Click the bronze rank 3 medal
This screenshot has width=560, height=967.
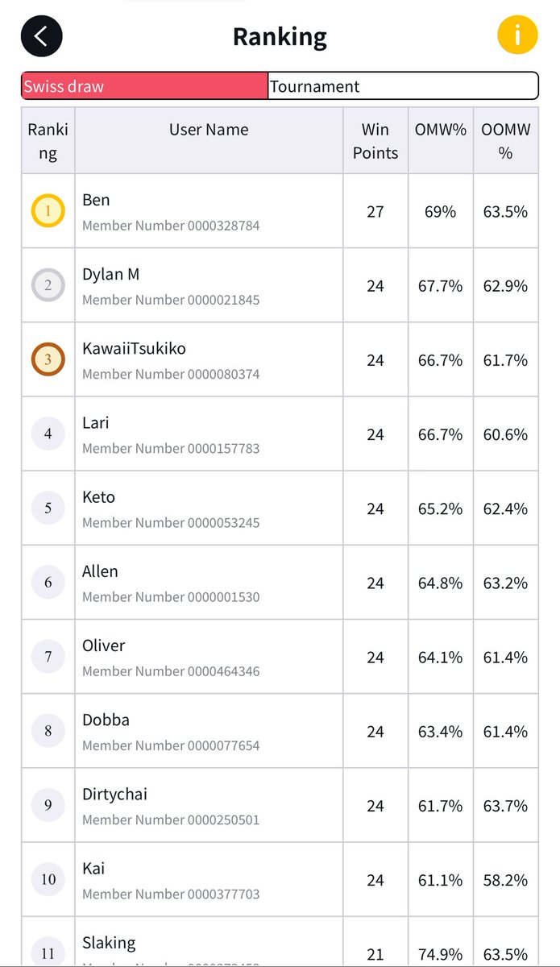(x=48, y=359)
